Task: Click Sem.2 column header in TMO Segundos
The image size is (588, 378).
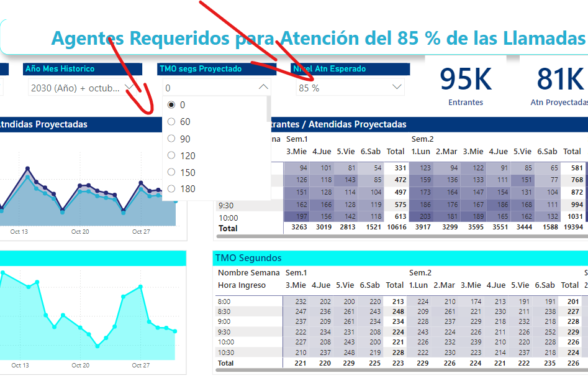Action: 420,272
